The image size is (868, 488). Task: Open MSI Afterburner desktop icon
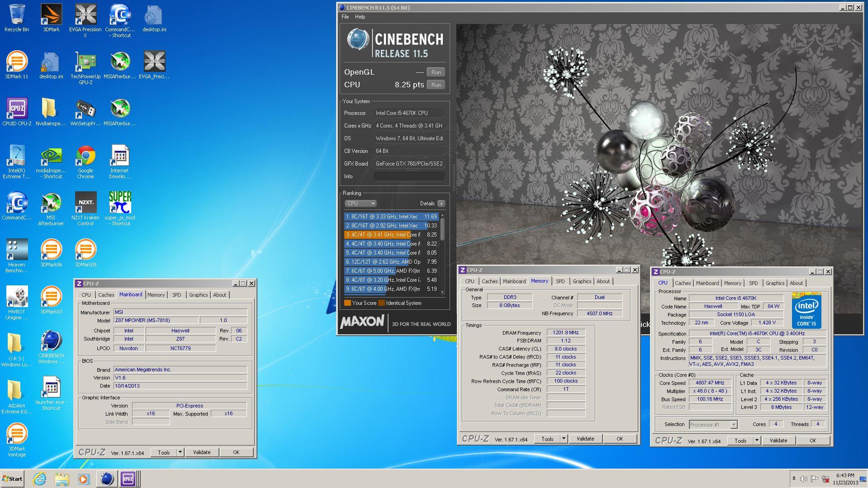[51, 209]
